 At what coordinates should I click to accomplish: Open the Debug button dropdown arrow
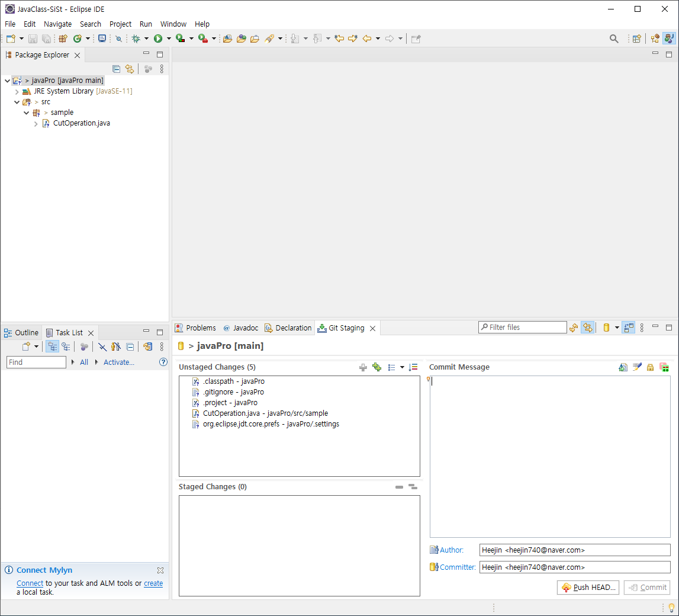146,38
